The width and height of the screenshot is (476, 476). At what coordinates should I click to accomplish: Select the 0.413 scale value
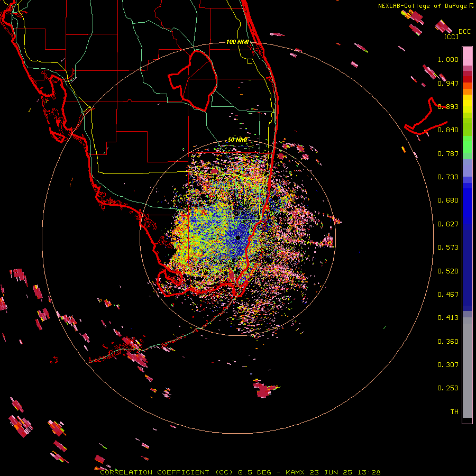[x=448, y=318]
